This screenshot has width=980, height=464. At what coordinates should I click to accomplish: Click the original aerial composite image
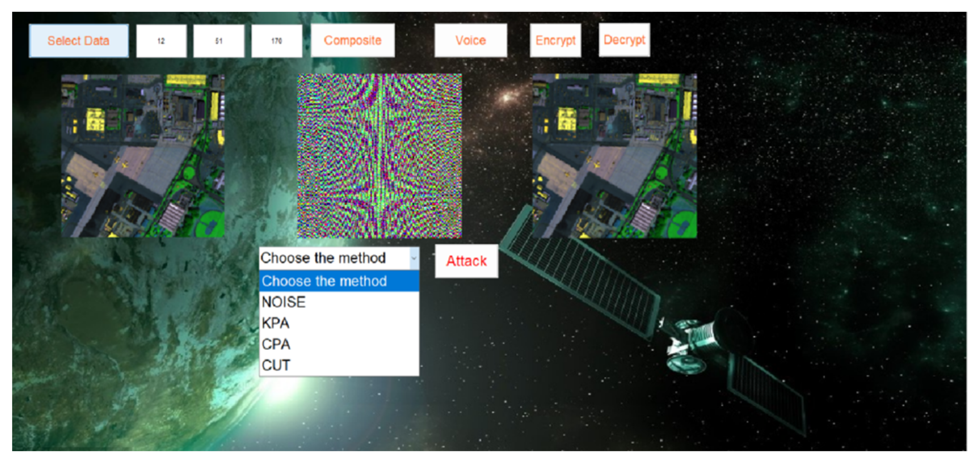point(143,156)
